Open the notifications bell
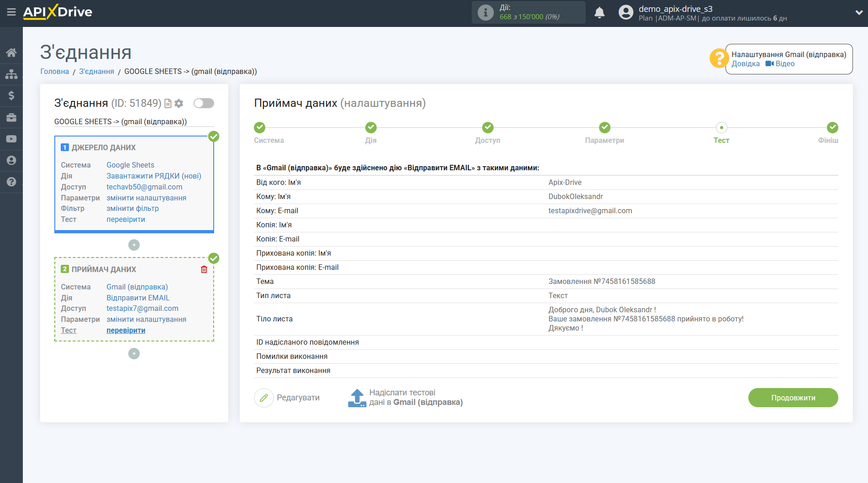This screenshot has width=868, height=483. point(600,12)
